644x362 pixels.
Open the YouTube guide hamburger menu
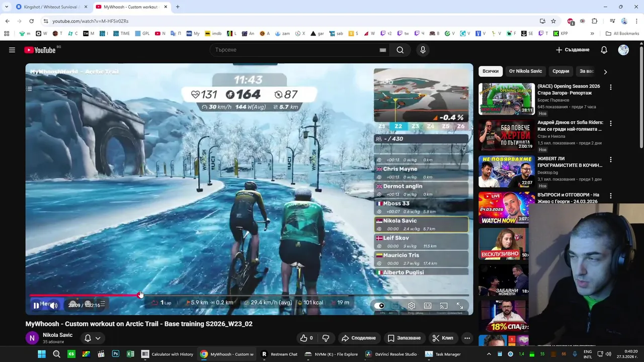tap(12, 50)
